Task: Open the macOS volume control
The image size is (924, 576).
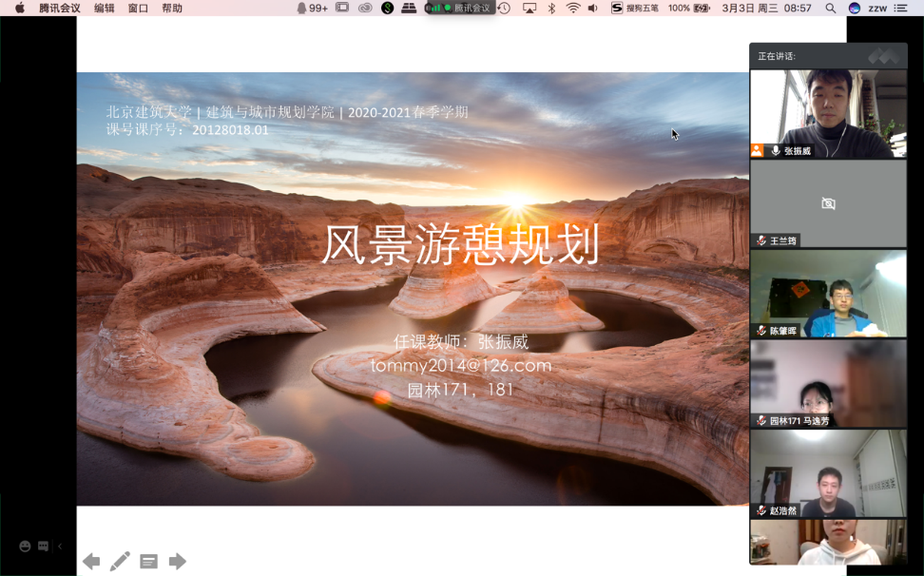Action: [593, 8]
